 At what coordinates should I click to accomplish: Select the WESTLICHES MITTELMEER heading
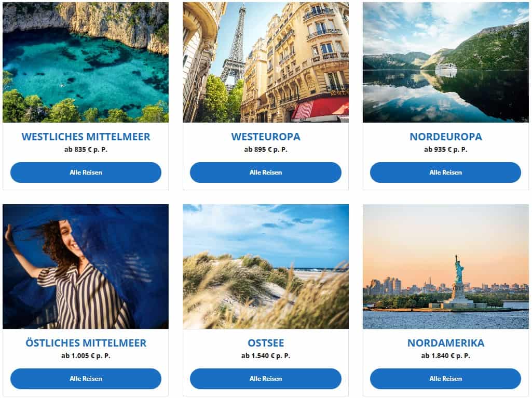coord(86,137)
